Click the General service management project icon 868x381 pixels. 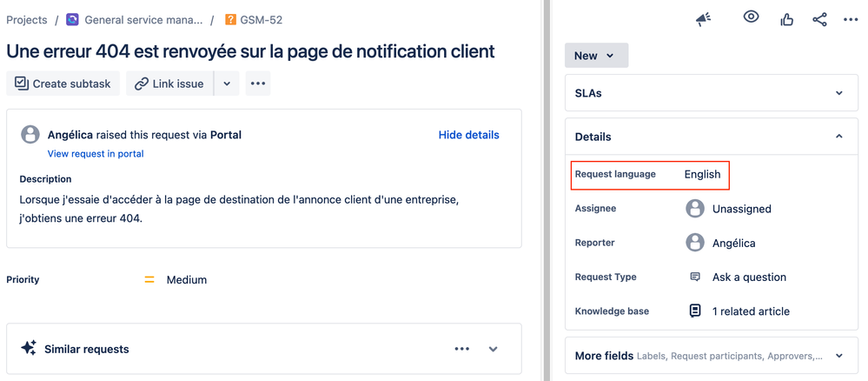(x=72, y=20)
